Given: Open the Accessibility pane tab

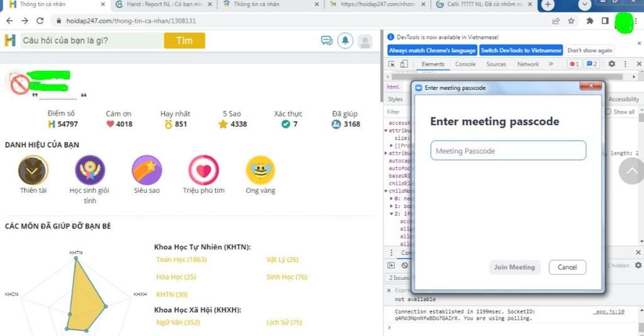Looking at the screenshot, I should click(x=623, y=99).
